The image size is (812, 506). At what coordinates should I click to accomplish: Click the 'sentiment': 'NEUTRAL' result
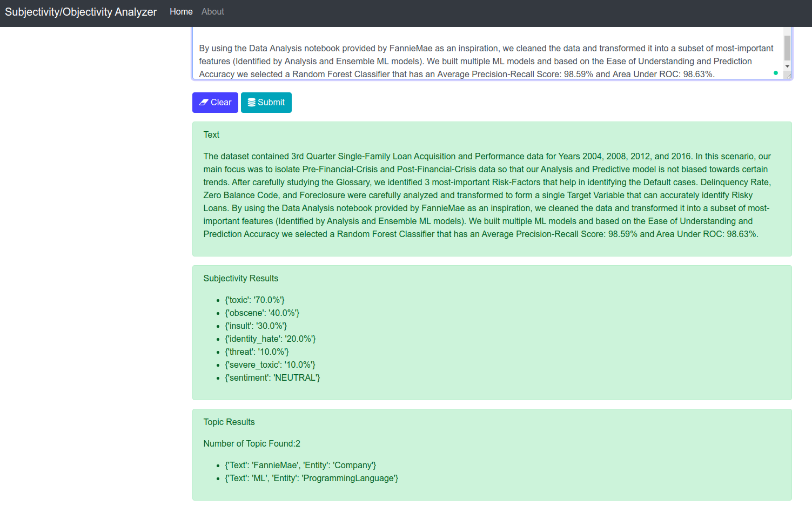272,378
